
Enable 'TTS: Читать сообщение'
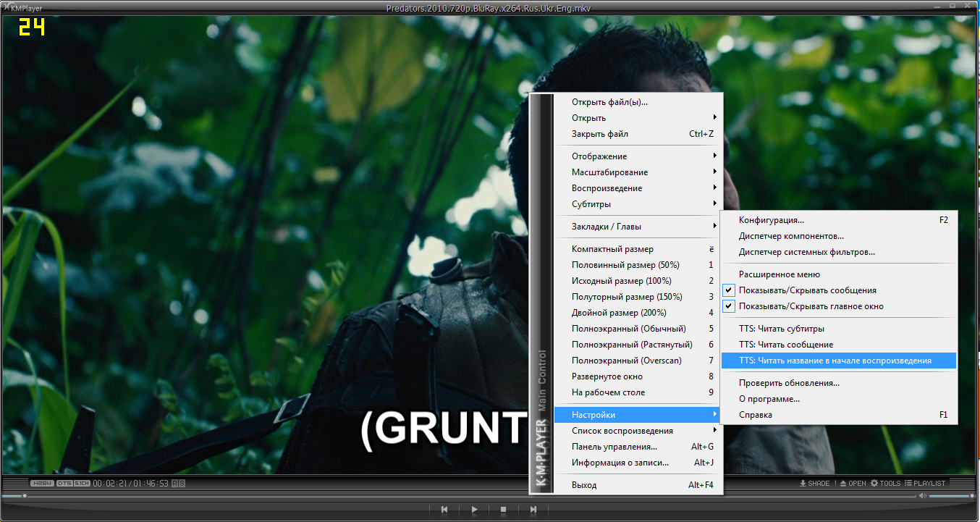(839, 345)
